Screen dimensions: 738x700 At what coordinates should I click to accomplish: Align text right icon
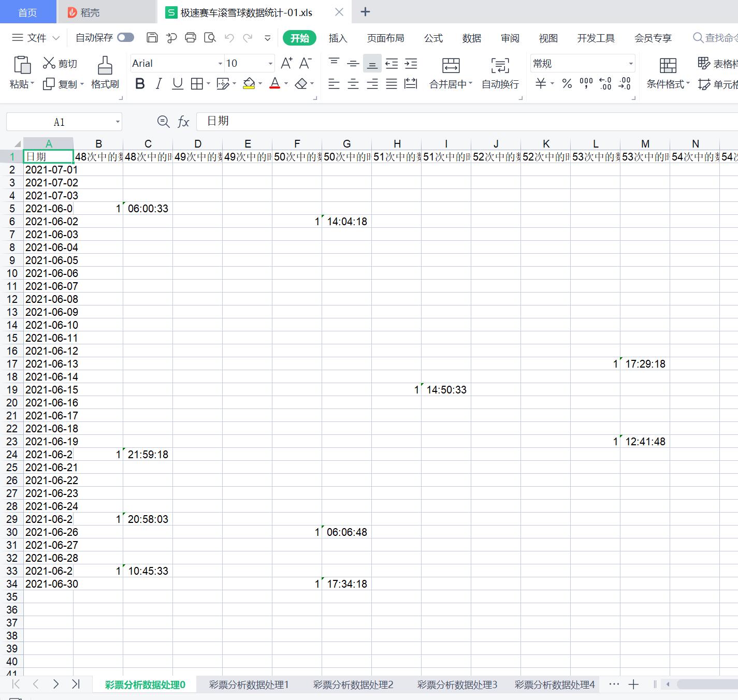[x=372, y=84]
